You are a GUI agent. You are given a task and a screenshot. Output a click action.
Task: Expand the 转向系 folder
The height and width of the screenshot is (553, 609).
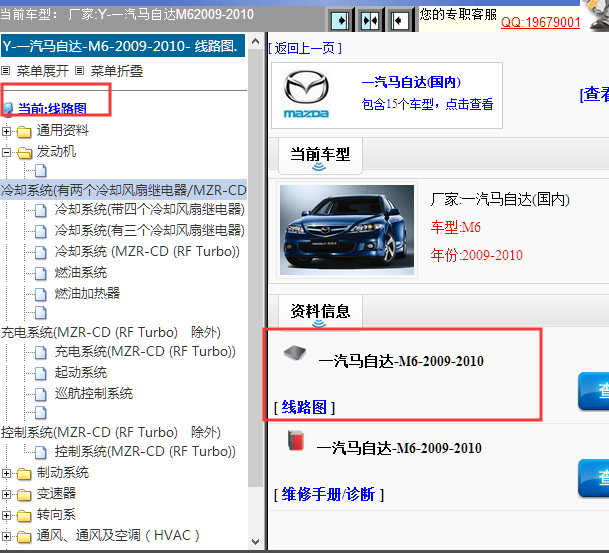(6, 515)
